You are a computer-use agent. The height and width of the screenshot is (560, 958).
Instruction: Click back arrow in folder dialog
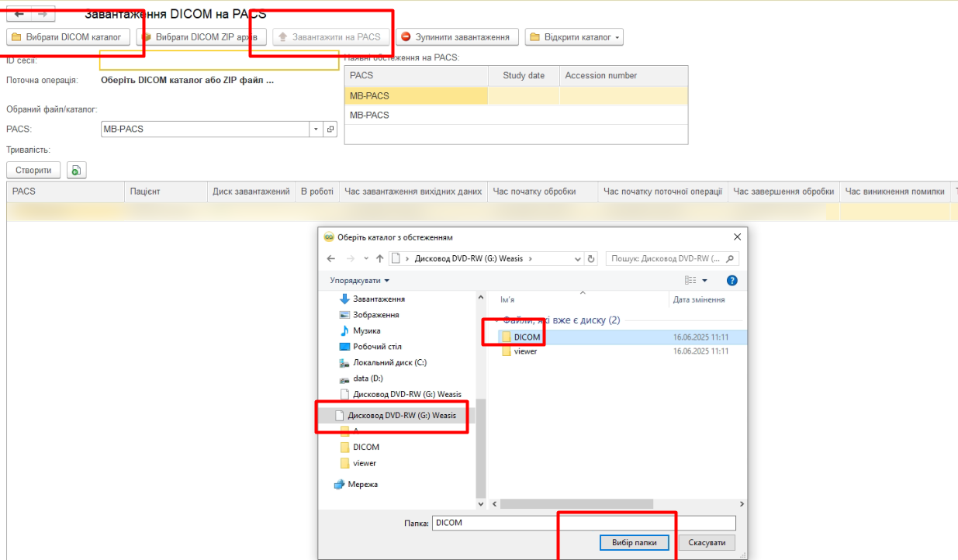point(331,258)
